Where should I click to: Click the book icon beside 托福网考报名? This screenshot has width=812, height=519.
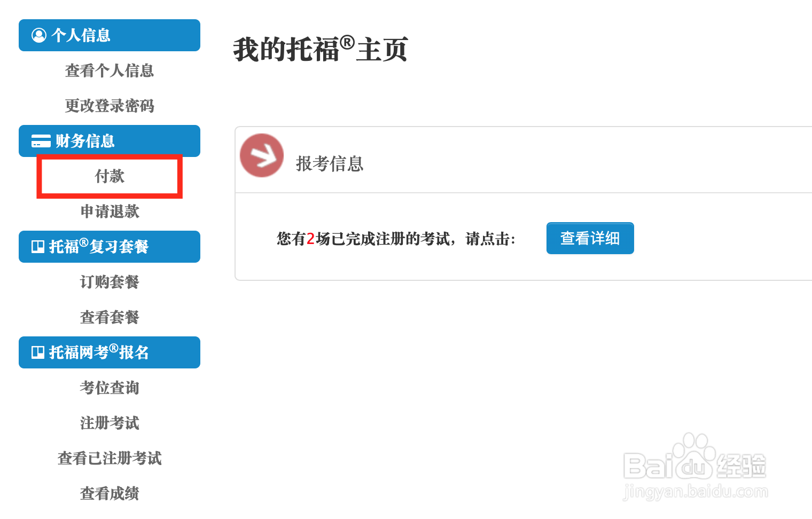click(x=38, y=352)
